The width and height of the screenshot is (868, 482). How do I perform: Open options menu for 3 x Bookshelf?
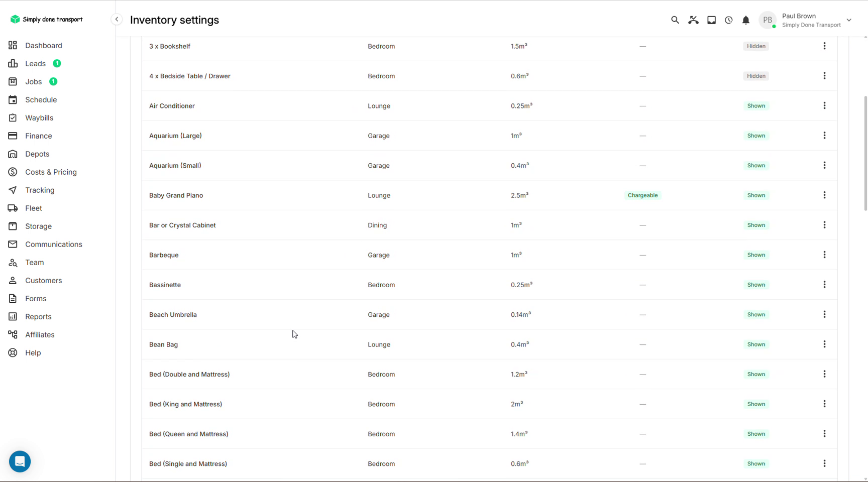824,46
